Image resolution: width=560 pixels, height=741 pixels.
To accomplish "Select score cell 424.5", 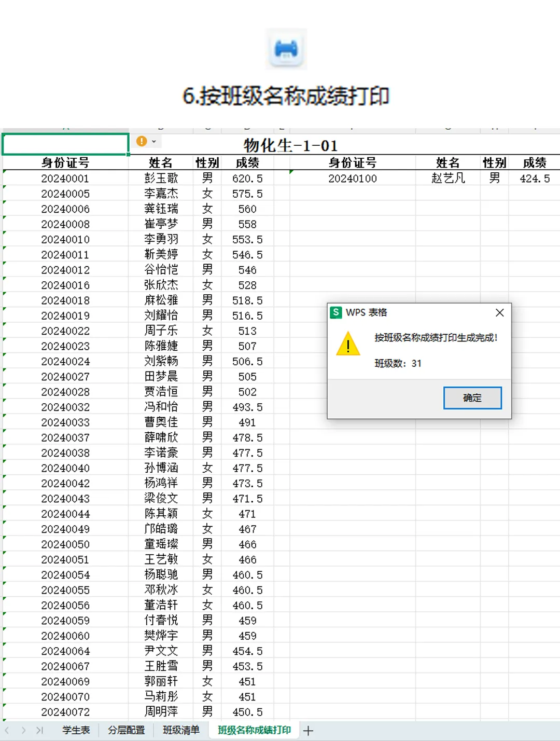I will pos(535,179).
